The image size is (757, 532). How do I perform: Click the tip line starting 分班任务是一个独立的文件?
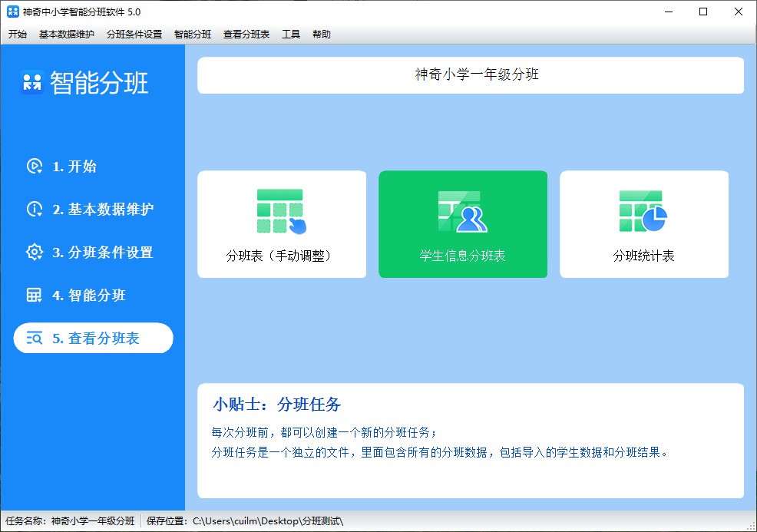click(x=440, y=452)
